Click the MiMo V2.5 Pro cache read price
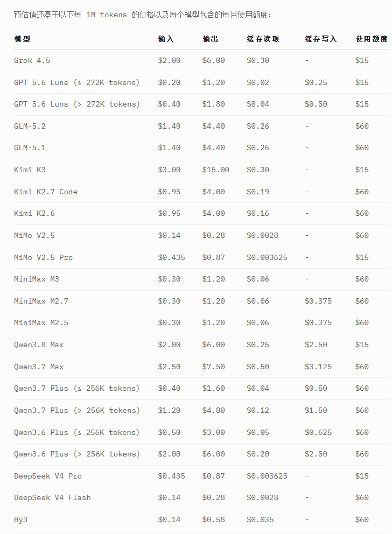 click(267, 257)
